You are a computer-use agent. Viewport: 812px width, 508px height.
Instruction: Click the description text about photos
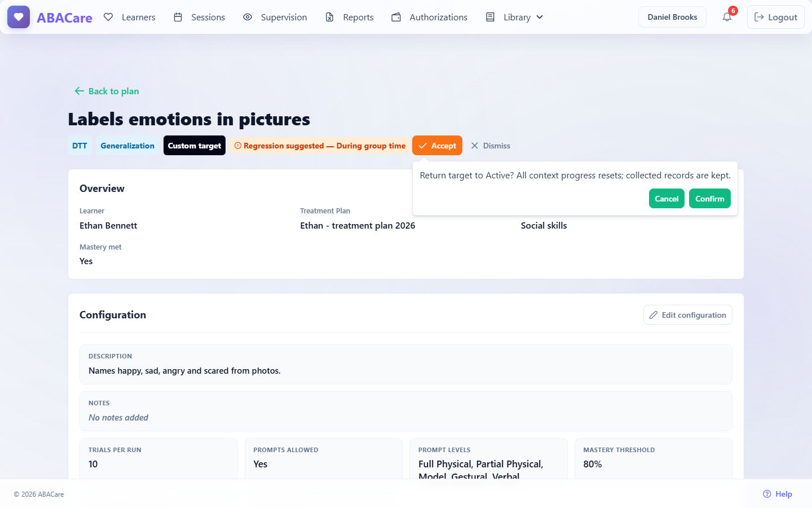(x=184, y=371)
